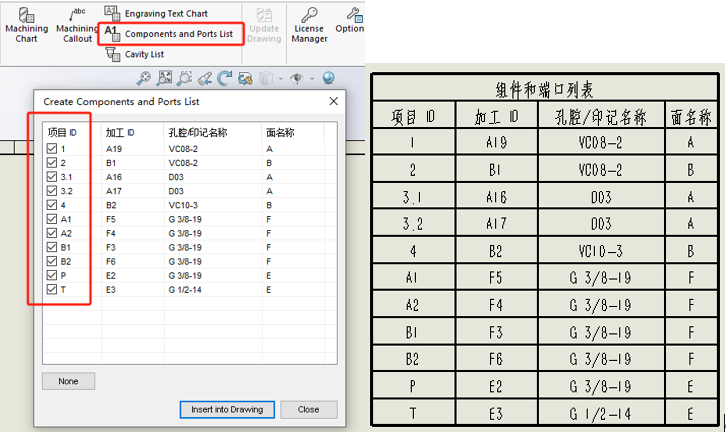Toggle the checkbox for port A1
Viewport: 726px width, 432px height.
point(52,219)
